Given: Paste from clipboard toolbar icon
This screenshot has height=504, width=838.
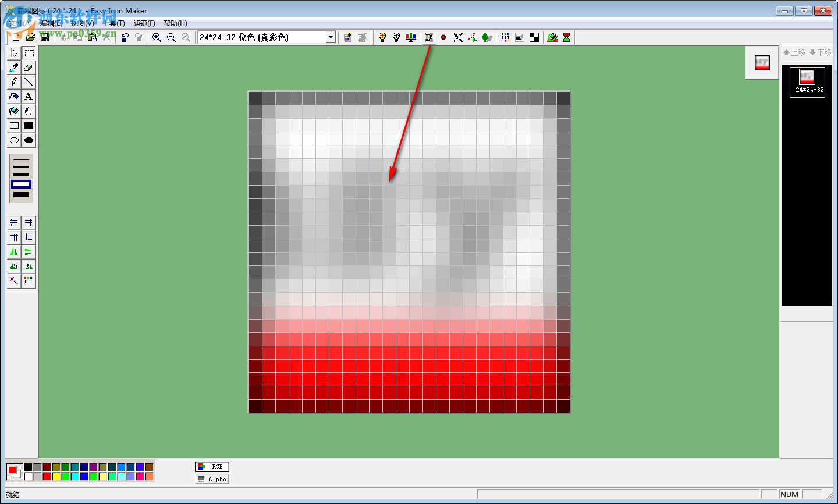Looking at the screenshot, I should 92,37.
